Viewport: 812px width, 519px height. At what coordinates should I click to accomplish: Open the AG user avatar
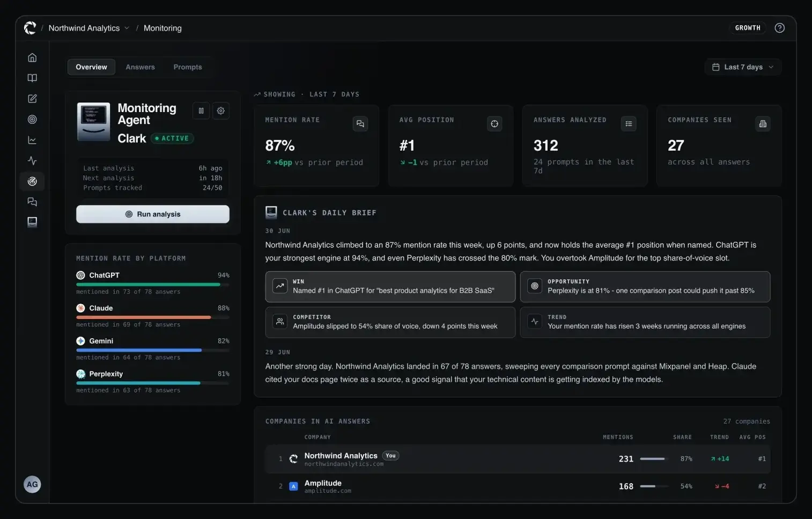(32, 484)
